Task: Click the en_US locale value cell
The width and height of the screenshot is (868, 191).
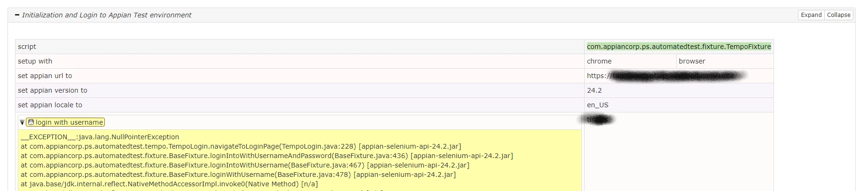Action: (679, 105)
